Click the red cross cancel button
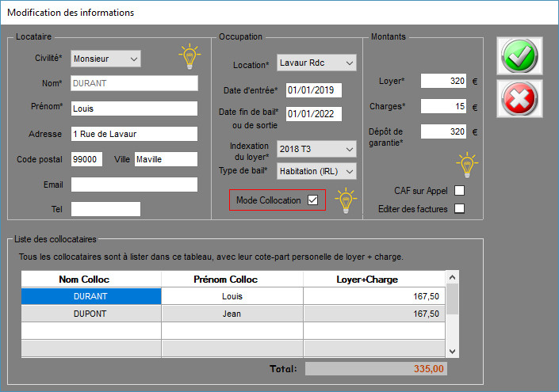The width and height of the screenshot is (559, 392). coord(519,98)
